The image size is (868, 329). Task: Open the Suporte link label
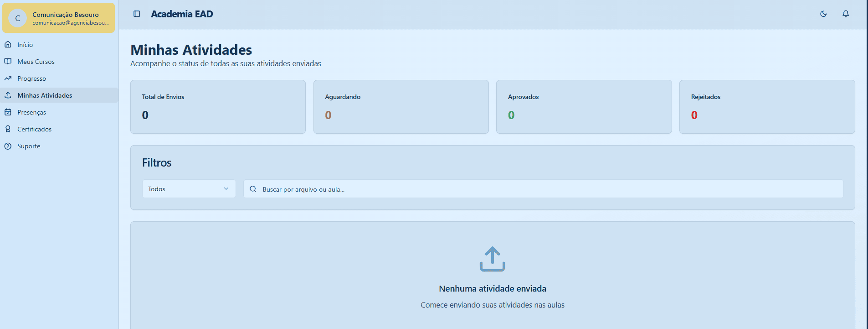(29, 146)
